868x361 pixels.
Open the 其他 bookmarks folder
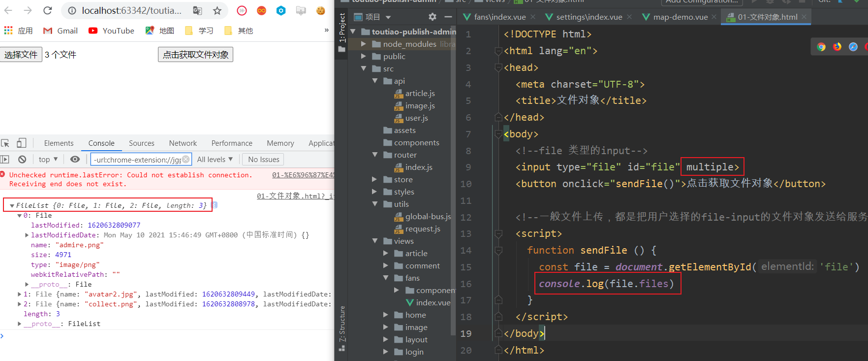[238, 31]
